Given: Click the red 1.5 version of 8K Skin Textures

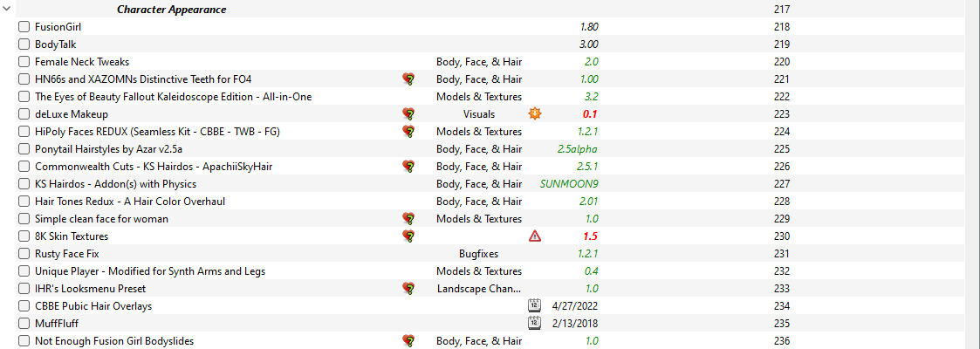Looking at the screenshot, I should pyautogui.click(x=591, y=236).
